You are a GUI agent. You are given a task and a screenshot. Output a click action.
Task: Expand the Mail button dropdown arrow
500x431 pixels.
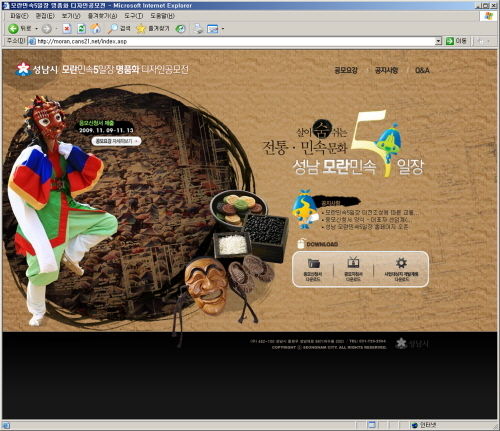coord(223,29)
